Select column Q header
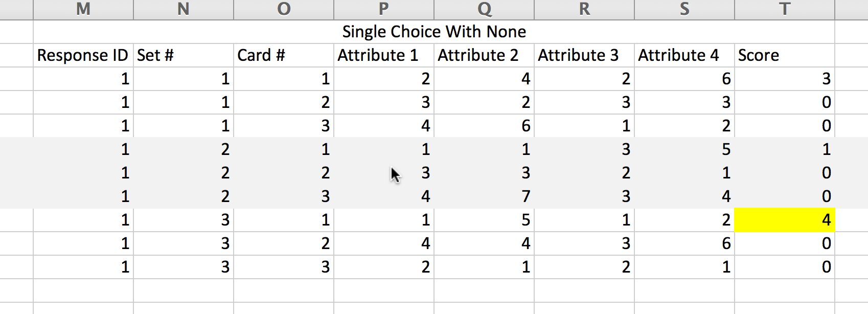Screen dimensions: 868x314 pos(484,9)
